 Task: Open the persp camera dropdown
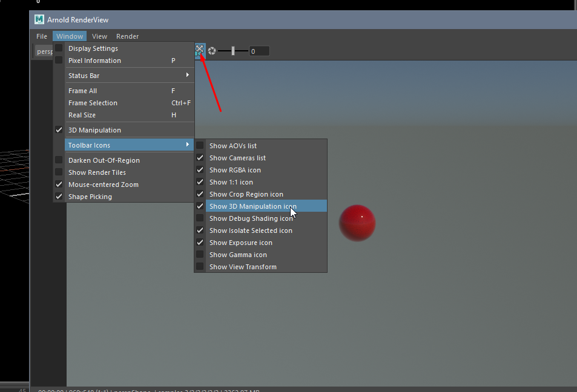(44, 51)
